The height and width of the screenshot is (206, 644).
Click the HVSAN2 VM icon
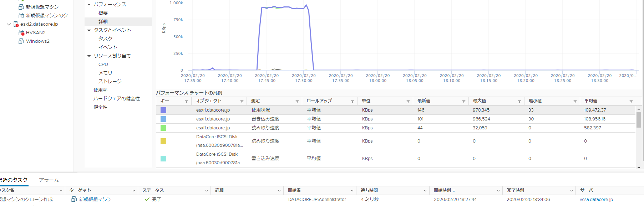coord(21,32)
